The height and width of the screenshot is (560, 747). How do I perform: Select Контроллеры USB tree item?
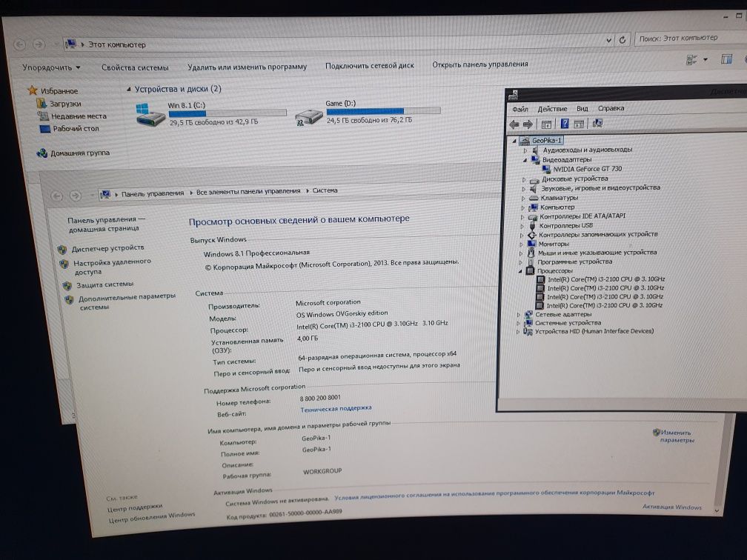coord(566,226)
